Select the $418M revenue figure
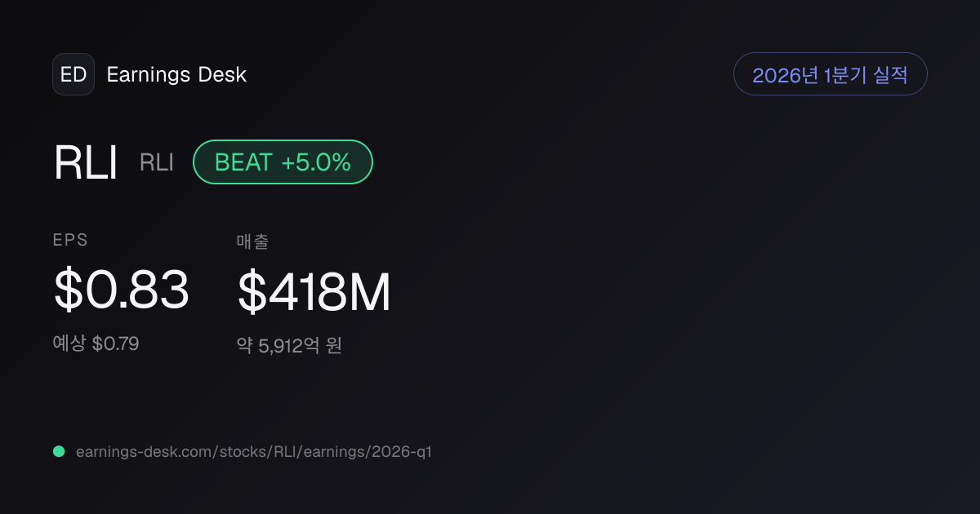Image resolution: width=980 pixels, height=514 pixels. click(314, 292)
